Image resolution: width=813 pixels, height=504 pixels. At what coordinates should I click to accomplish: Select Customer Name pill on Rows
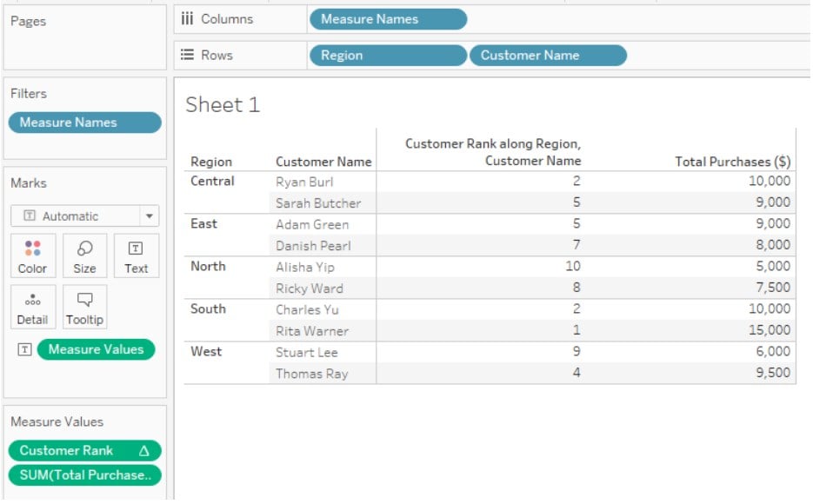[x=548, y=56]
